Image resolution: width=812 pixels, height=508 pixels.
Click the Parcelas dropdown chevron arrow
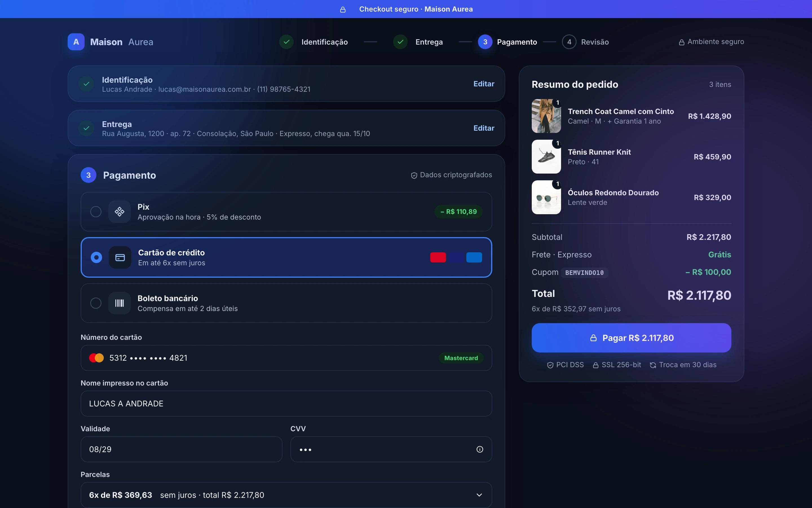(x=479, y=495)
